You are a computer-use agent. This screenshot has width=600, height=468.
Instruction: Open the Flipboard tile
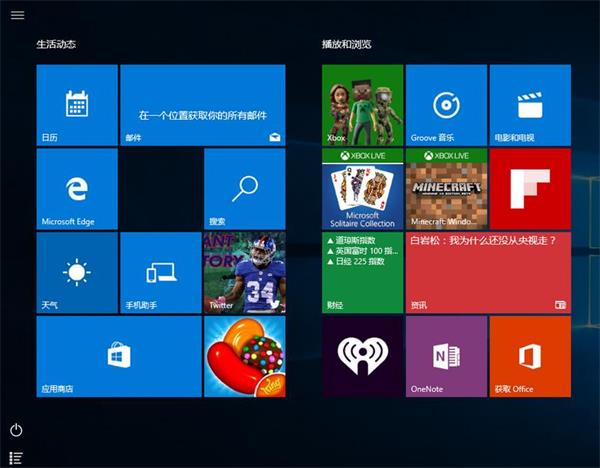coord(530,189)
